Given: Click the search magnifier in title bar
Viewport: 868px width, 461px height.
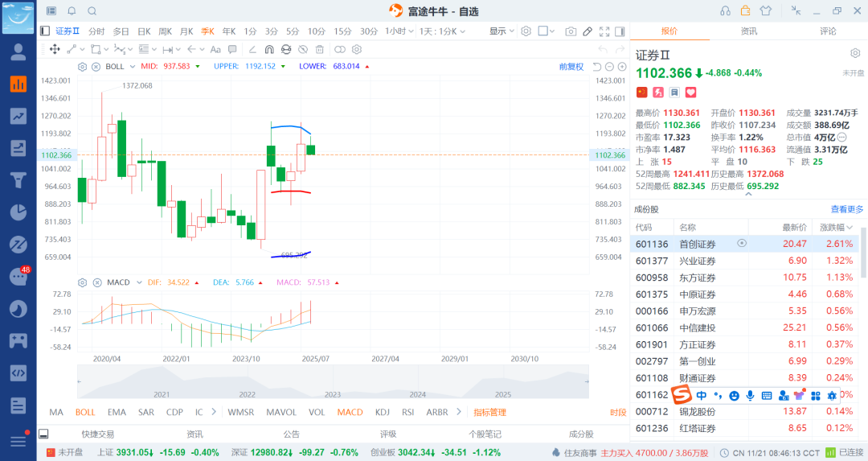Looking at the screenshot, I should pyautogui.click(x=92, y=11).
